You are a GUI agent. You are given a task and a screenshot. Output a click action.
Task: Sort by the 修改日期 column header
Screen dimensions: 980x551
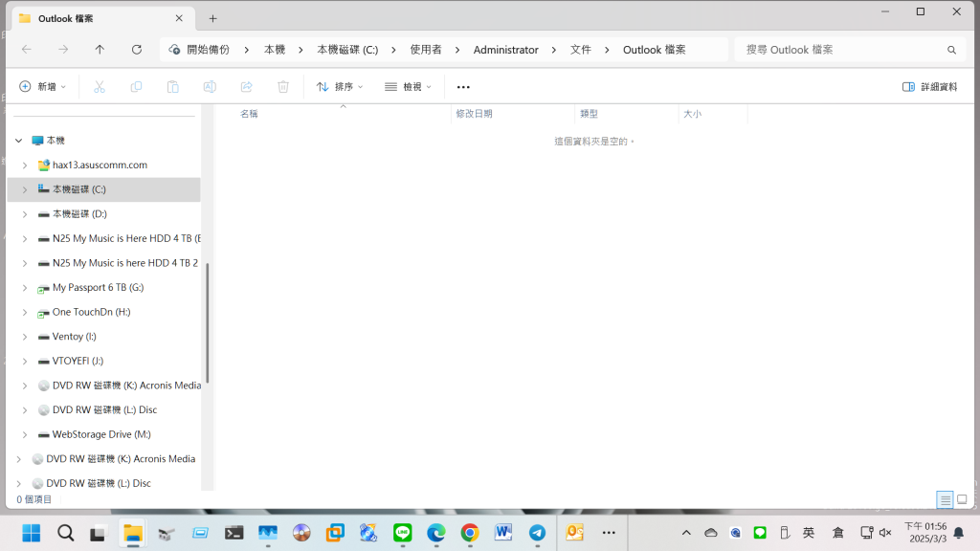point(475,114)
